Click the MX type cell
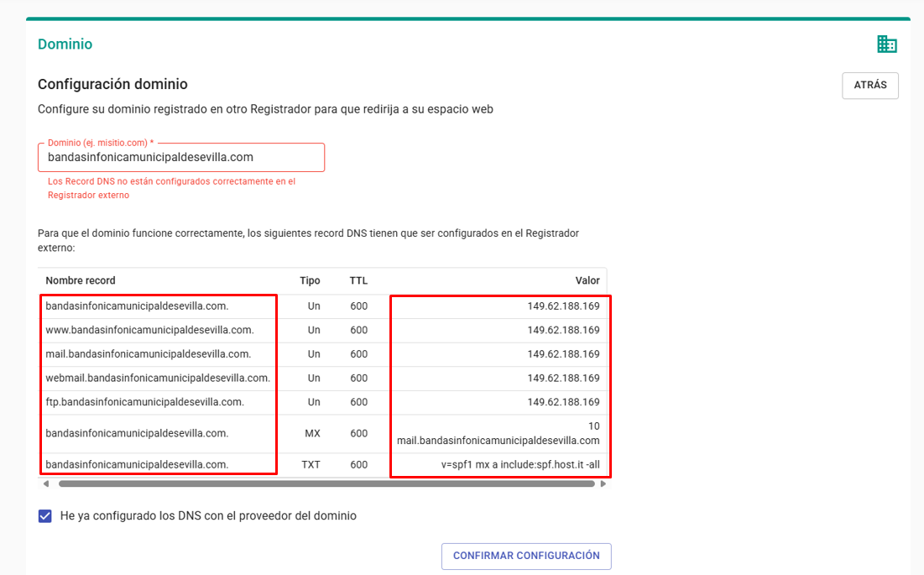The width and height of the screenshot is (924, 575). click(x=312, y=434)
